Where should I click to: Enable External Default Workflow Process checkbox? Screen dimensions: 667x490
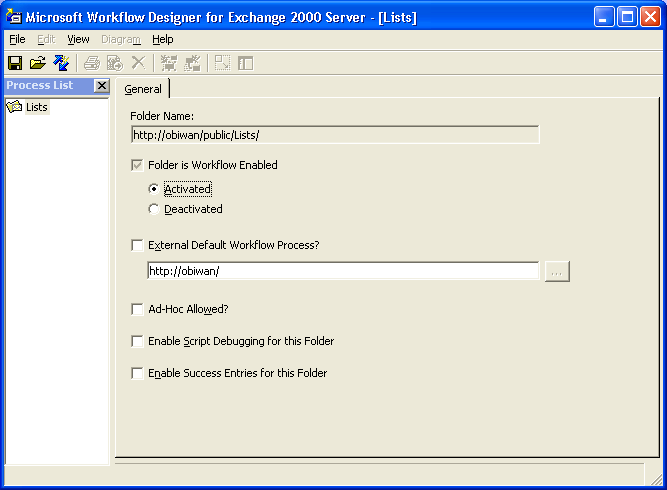tap(137, 245)
